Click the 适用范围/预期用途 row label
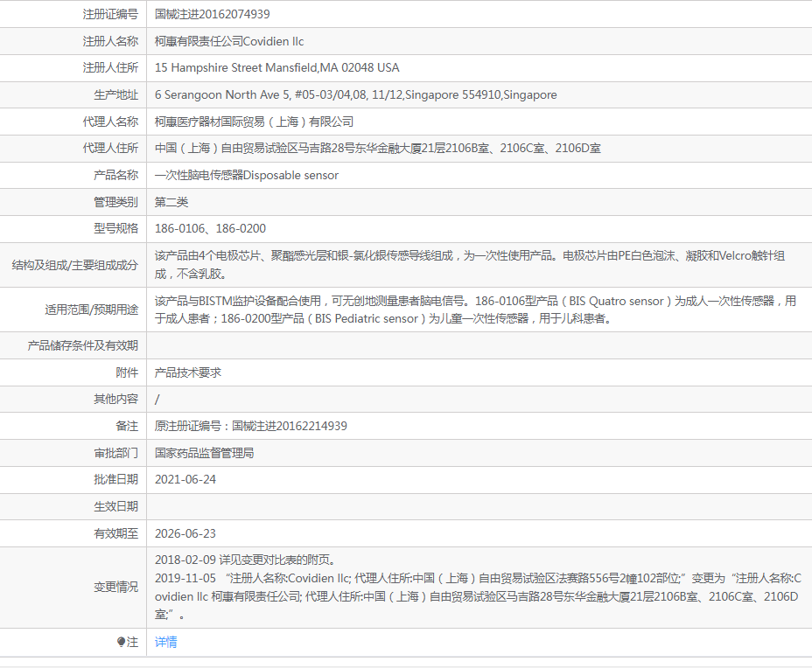812x668 pixels. [91, 310]
